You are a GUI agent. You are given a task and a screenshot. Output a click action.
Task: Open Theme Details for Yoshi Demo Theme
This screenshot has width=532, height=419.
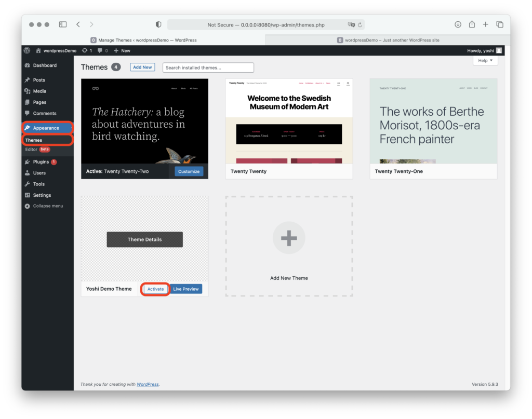click(x=144, y=240)
